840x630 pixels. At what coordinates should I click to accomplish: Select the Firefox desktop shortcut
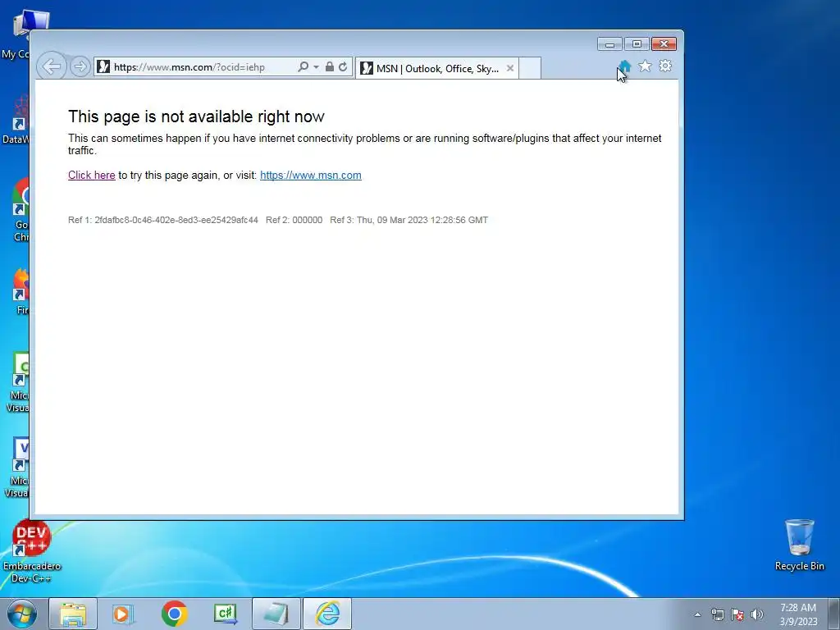point(20,292)
